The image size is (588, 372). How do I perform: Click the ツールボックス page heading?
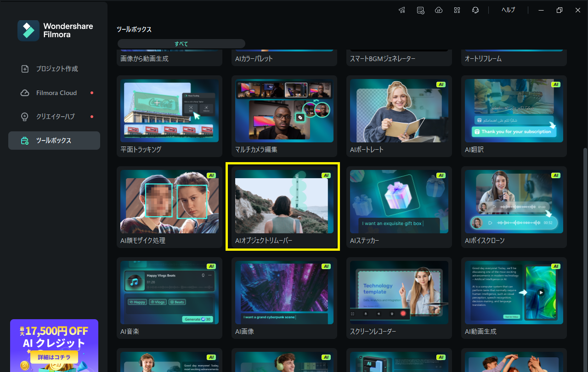pyautogui.click(x=134, y=29)
